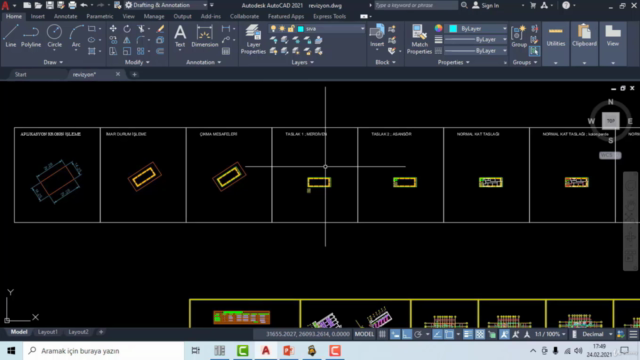Click the siva layer cyan color square

(x=301, y=29)
